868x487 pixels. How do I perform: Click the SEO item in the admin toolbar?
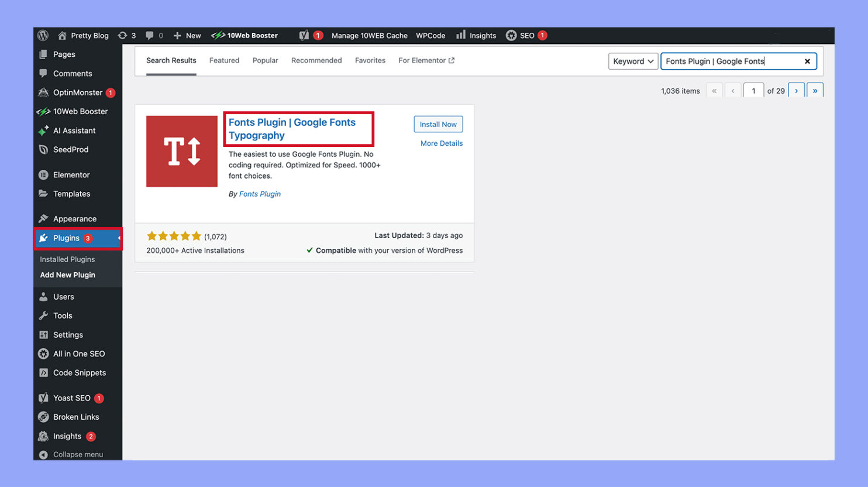(x=525, y=35)
